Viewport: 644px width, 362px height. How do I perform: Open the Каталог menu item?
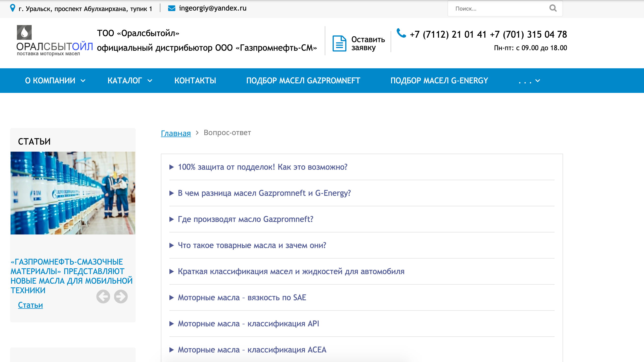pos(125,81)
